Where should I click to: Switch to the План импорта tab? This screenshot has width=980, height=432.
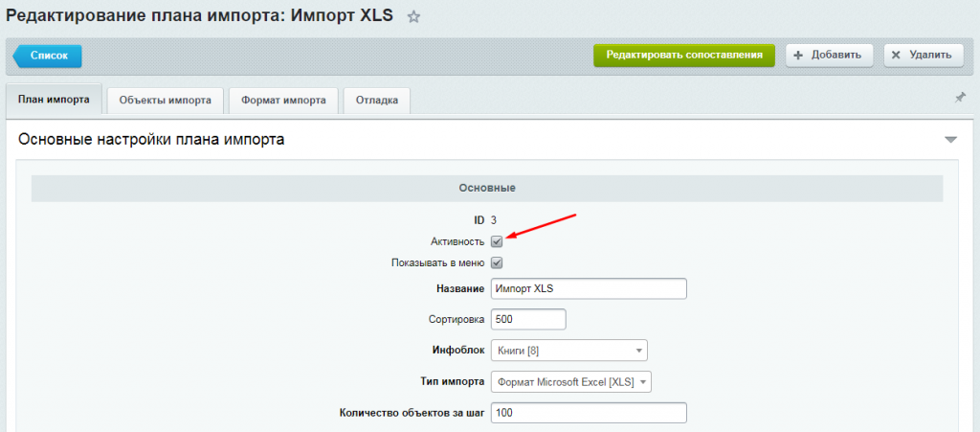[x=54, y=100]
